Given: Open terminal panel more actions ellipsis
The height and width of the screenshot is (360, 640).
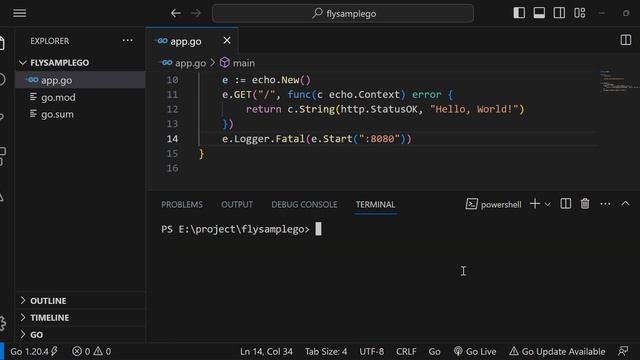Looking at the screenshot, I should click(x=605, y=204).
